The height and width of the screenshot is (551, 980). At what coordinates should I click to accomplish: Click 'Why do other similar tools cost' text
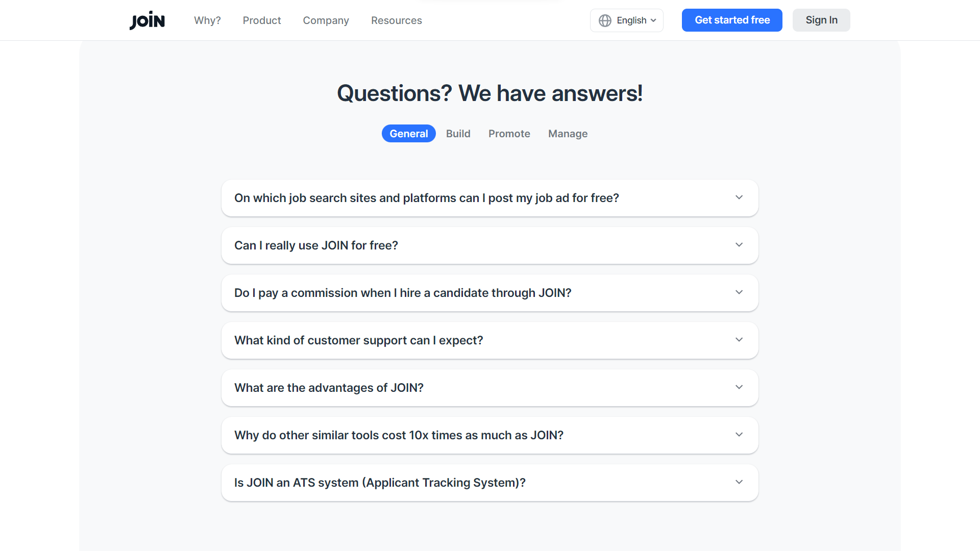399,435
